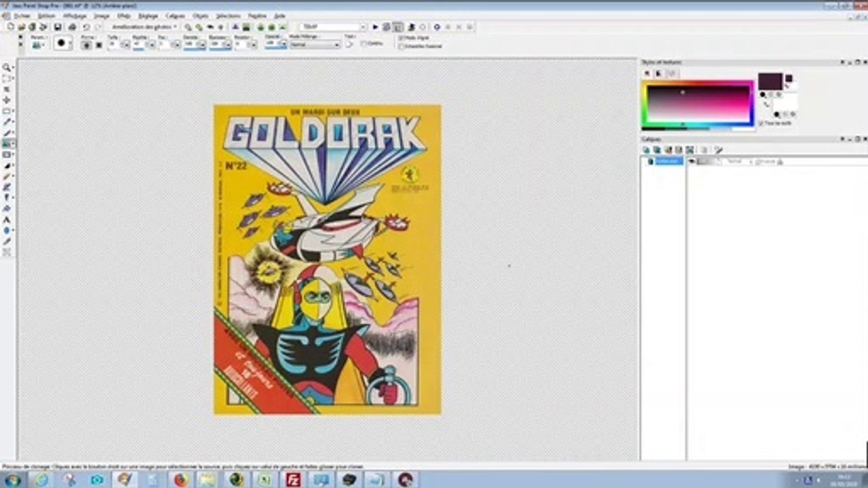
Task: Click the small foreground stroke swatch
Action: (789, 78)
